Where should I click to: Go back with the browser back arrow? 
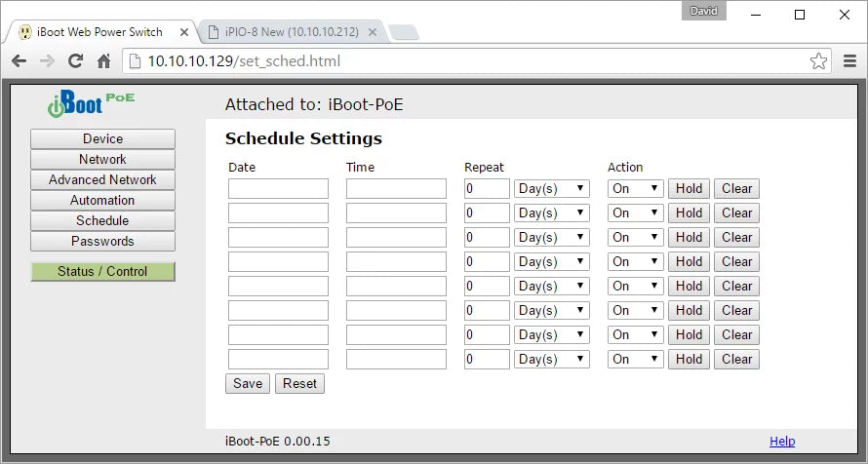tap(19, 60)
